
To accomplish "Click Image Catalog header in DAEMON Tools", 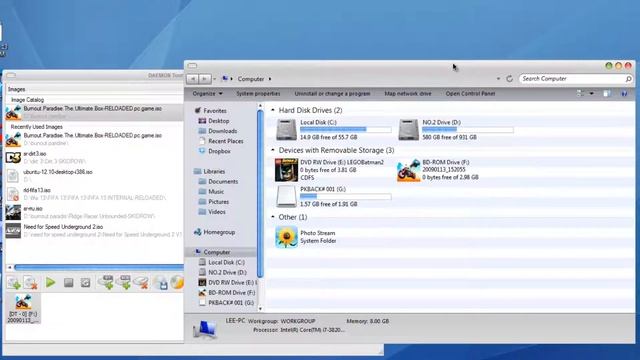I will [x=27, y=100].
